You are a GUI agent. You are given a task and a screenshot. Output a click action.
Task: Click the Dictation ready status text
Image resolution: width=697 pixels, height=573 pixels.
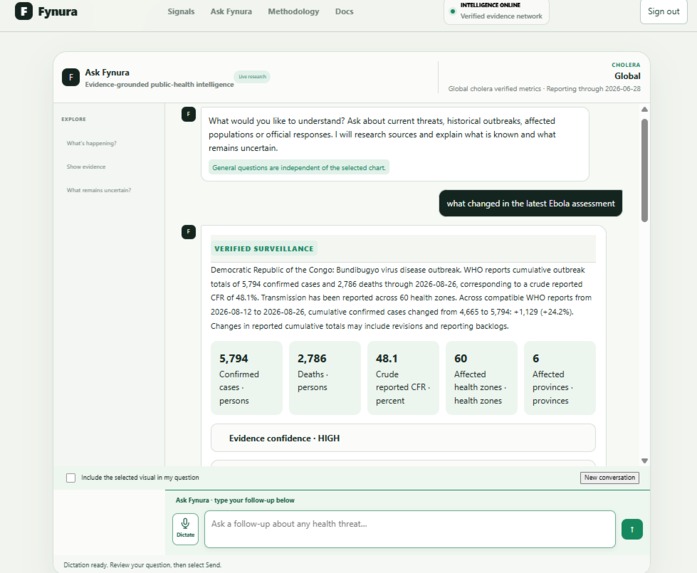[142, 565]
